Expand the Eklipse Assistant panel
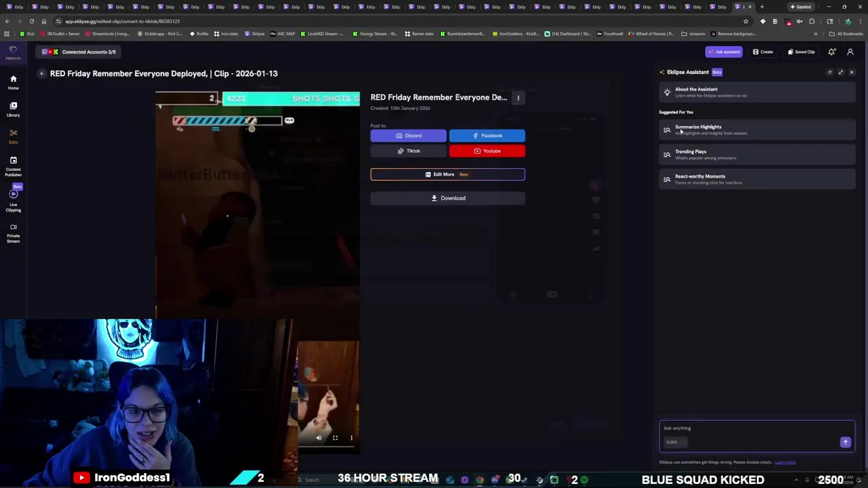This screenshot has height=488, width=868. (841, 72)
